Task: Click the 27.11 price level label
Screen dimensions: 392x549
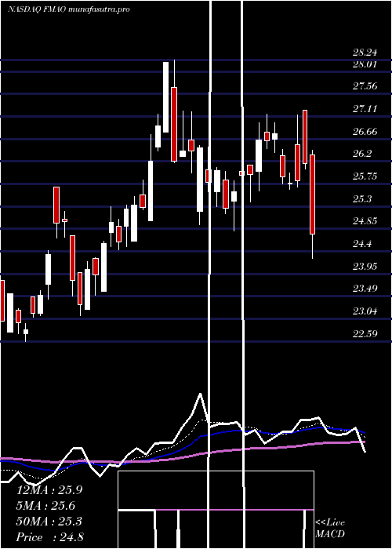Action: tap(365, 109)
